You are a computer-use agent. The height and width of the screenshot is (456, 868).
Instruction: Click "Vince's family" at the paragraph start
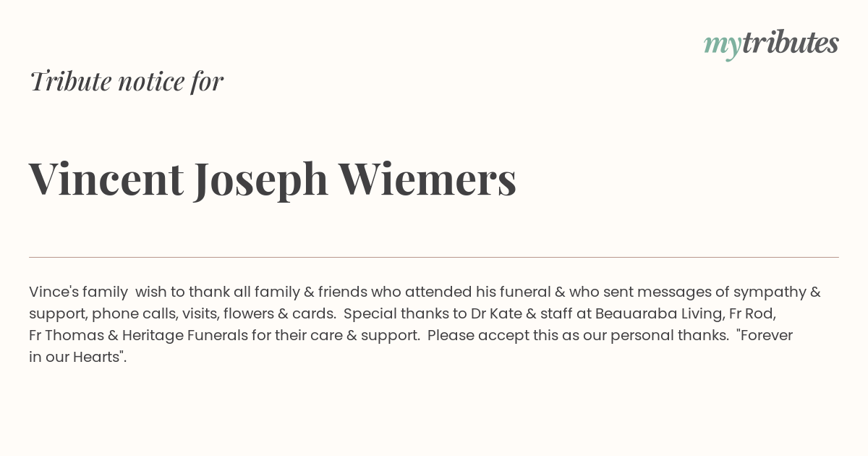pos(78,292)
